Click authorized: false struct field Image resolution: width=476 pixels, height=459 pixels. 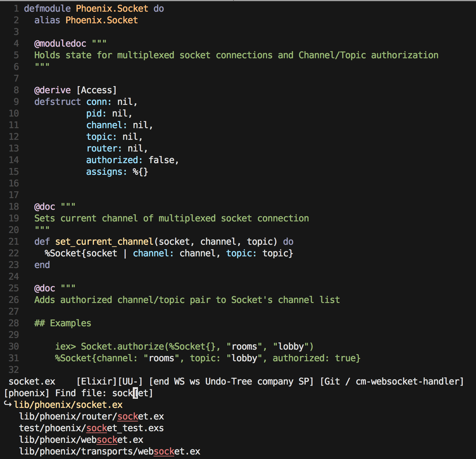coord(132,160)
